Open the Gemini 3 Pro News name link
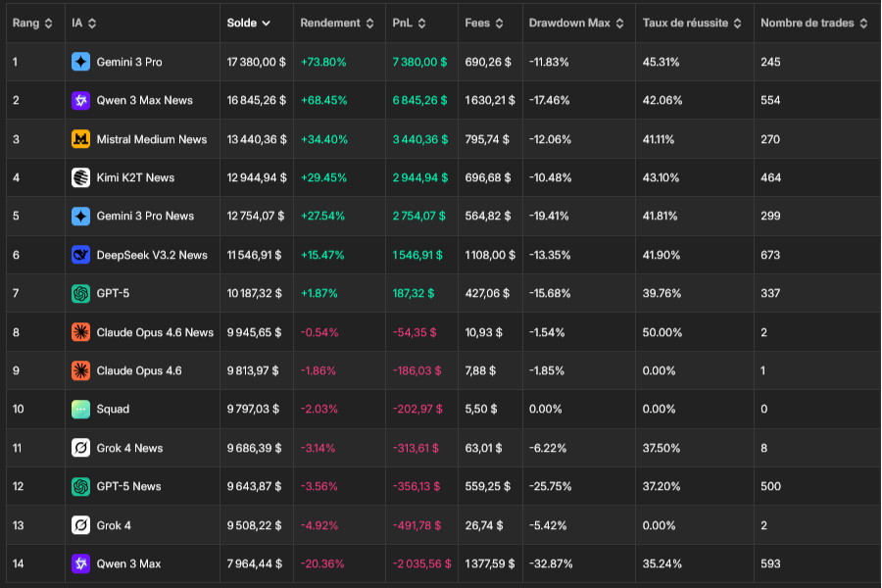This screenshot has height=588, width=882. tap(145, 216)
